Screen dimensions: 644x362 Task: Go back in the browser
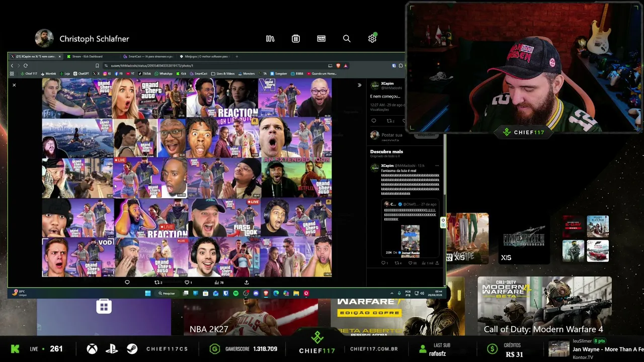(12, 65)
